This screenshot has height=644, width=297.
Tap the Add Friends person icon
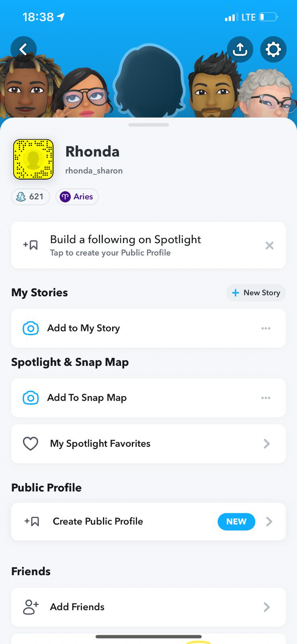point(31,607)
